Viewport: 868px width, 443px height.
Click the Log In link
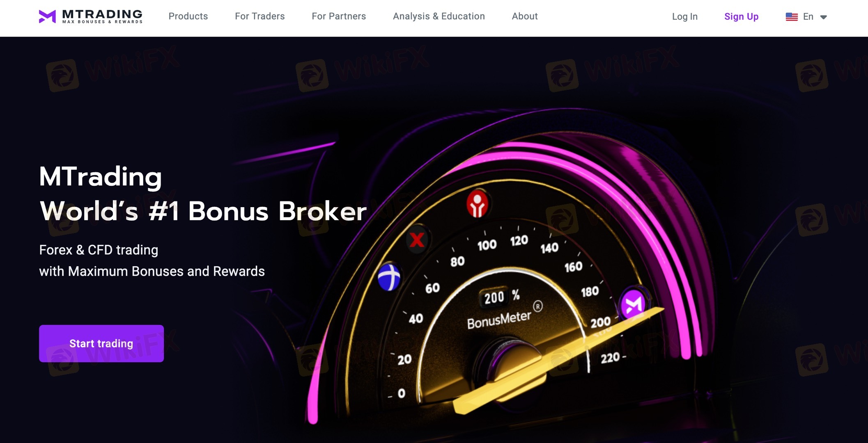click(684, 17)
